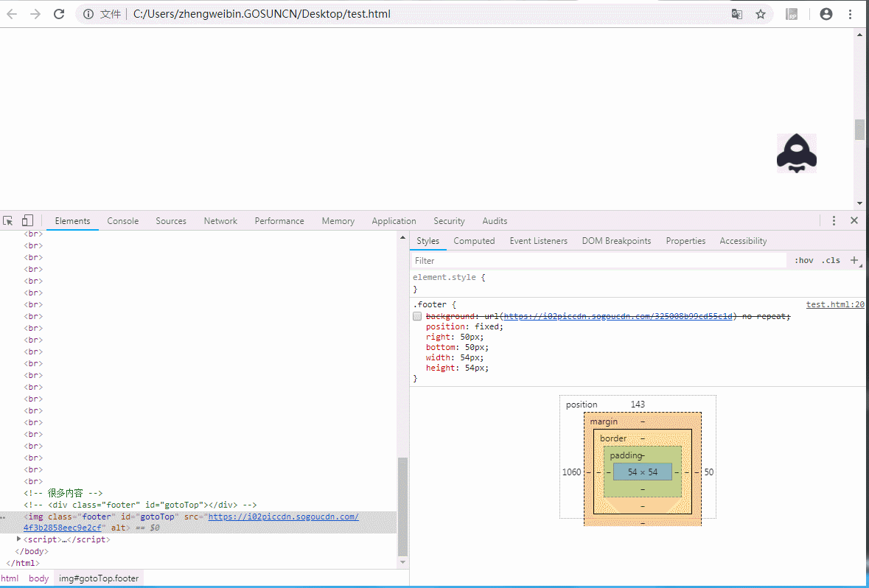
Task: Click the address bar URL
Action: 262,15
